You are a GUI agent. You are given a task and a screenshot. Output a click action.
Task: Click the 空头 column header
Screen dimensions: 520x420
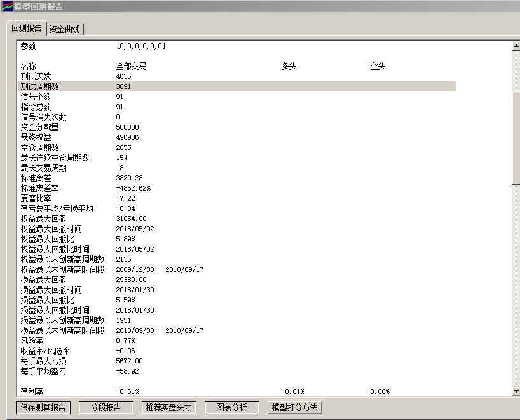378,66
